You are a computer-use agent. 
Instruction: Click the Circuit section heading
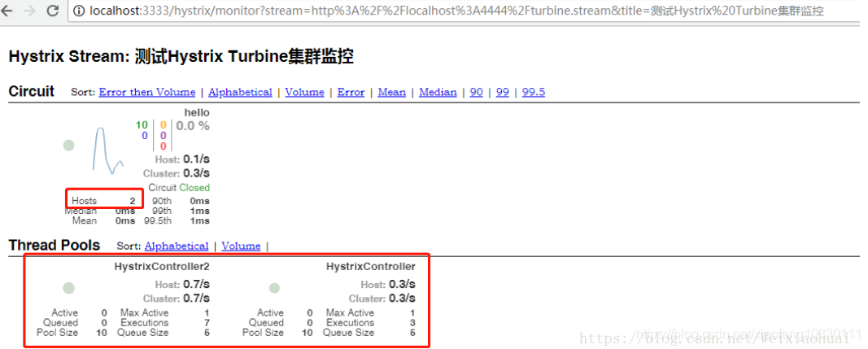[x=32, y=91]
